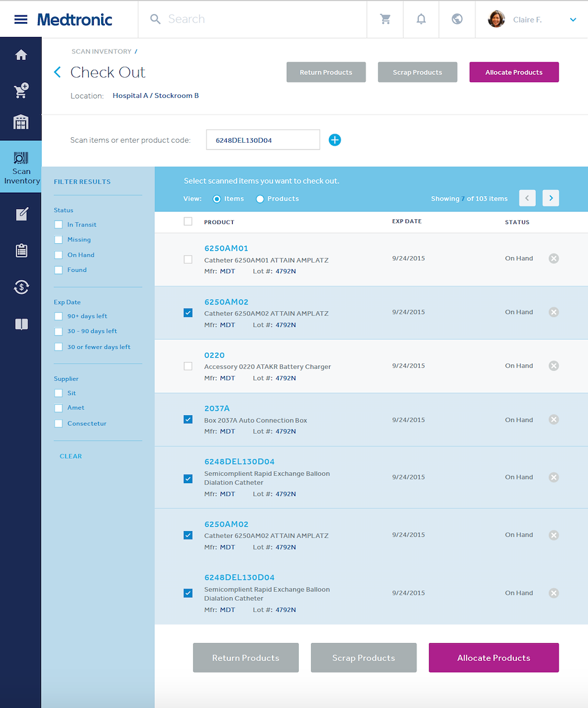
Task: Click the blue plus add button
Action: pyautogui.click(x=334, y=140)
